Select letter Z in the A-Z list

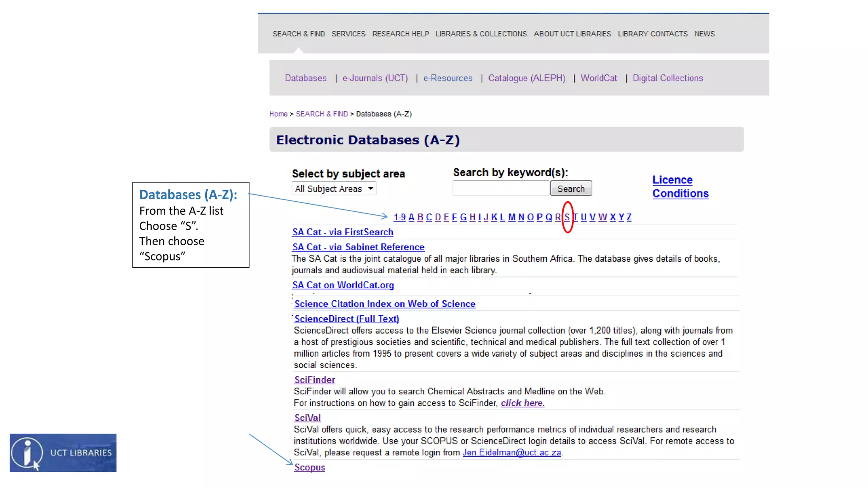(x=629, y=217)
